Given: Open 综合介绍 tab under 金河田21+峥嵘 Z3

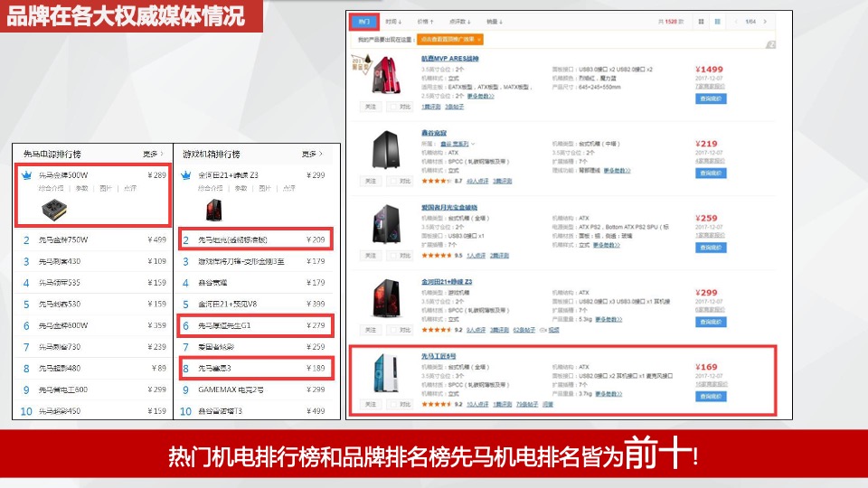Looking at the screenshot, I should point(211,189).
